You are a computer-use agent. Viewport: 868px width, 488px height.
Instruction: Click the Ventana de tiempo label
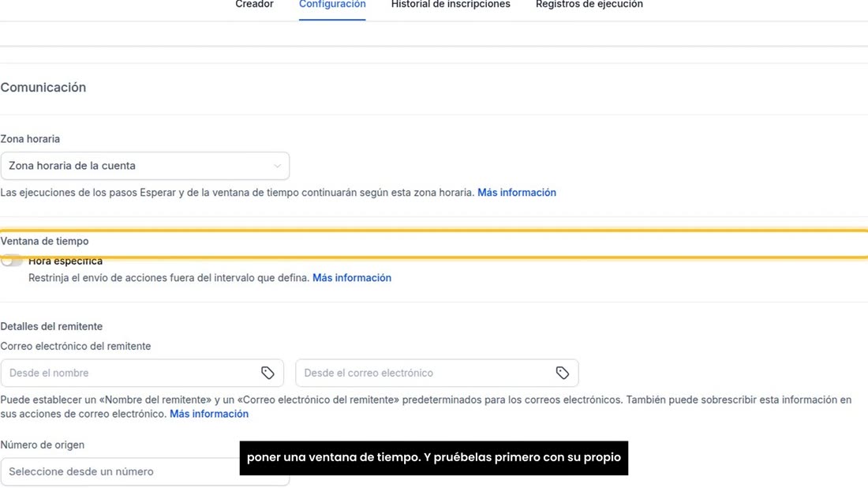click(x=44, y=241)
